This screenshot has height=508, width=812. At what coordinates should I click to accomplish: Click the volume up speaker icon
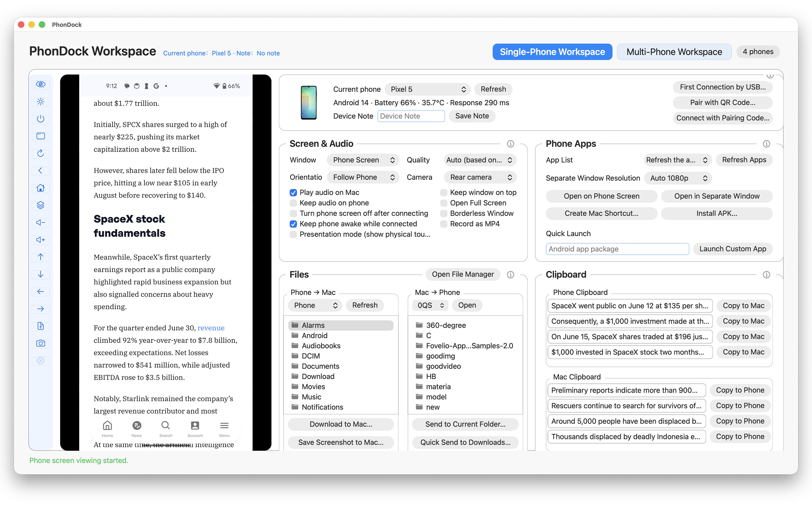pyautogui.click(x=41, y=240)
